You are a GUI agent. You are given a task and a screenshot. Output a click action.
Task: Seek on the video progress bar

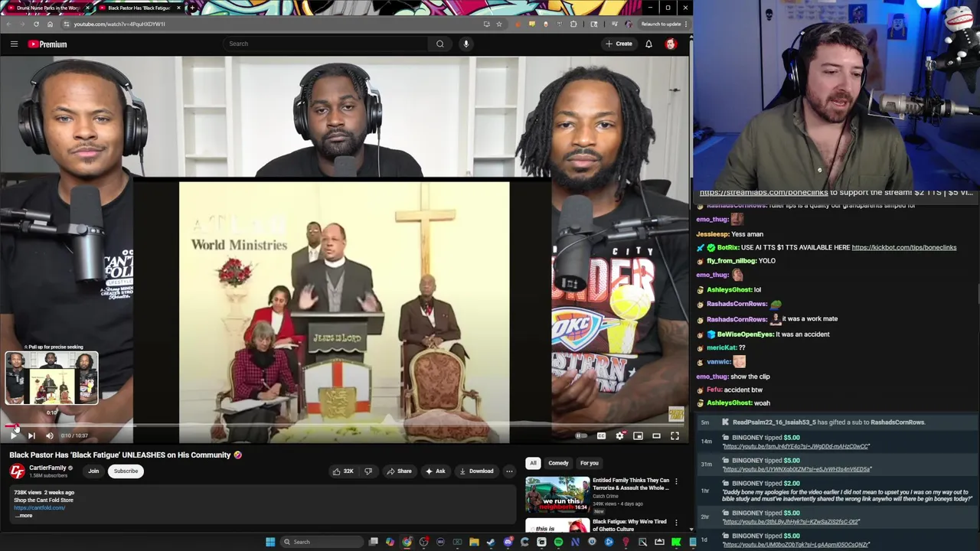coord(345,425)
